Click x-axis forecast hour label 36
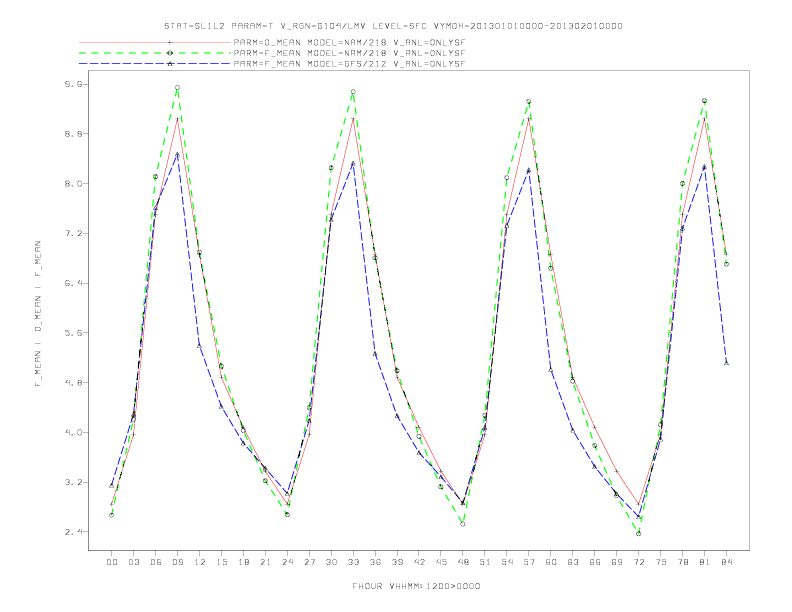This screenshot has width=792, height=612. 375,562
